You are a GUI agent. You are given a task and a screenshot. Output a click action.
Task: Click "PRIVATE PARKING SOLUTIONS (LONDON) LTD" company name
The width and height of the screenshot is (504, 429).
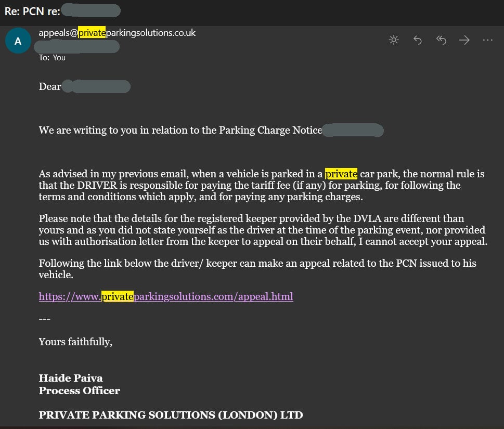pyautogui.click(x=171, y=415)
